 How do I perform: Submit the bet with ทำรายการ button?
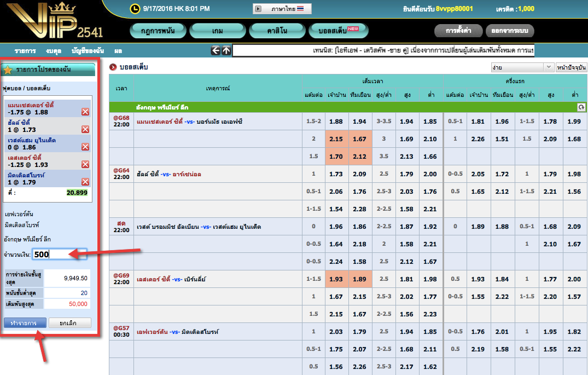tap(25, 323)
